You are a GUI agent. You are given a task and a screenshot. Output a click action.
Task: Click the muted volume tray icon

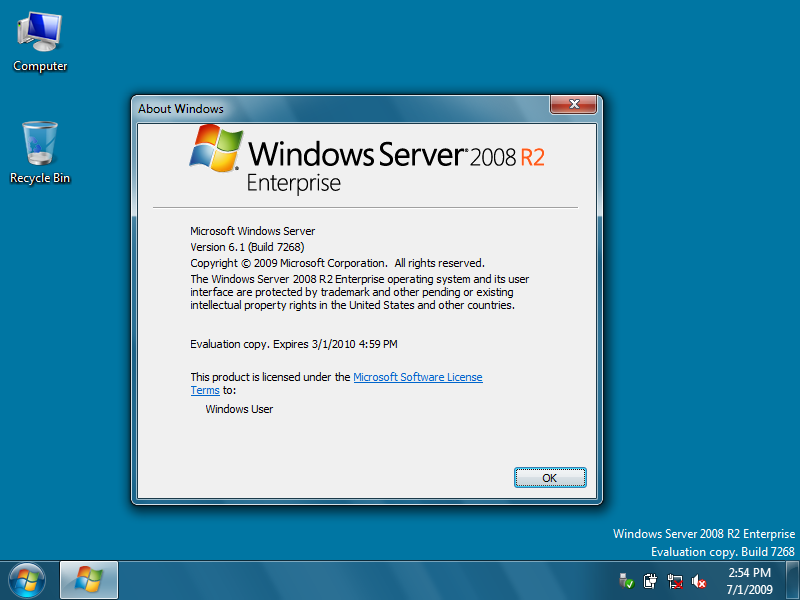click(x=698, y=581)
